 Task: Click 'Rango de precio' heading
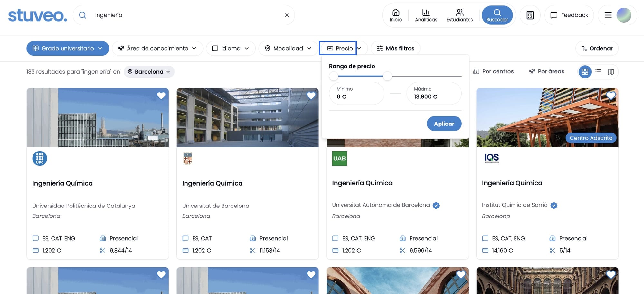click(x=352, y=66)
